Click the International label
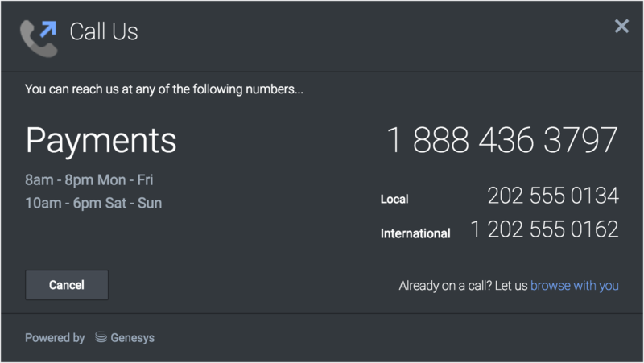The width and height of the screenshot is (644, 363). [415, 233]
